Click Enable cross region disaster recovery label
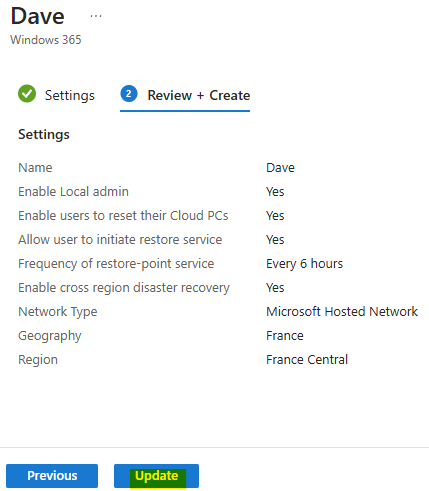 pos(124,288)
